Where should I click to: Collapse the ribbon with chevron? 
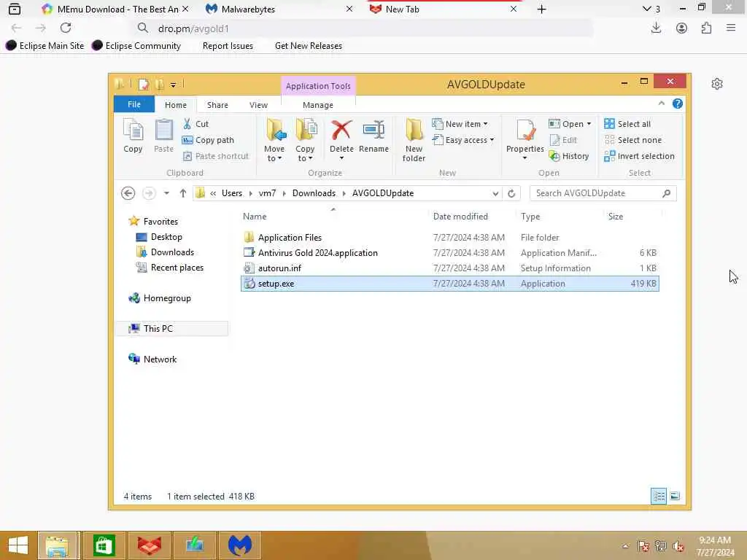pos(661,104)
